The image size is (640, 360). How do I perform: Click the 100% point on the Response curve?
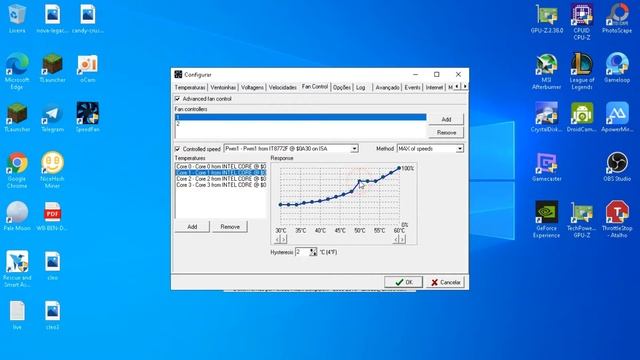[x=399, y=168]
